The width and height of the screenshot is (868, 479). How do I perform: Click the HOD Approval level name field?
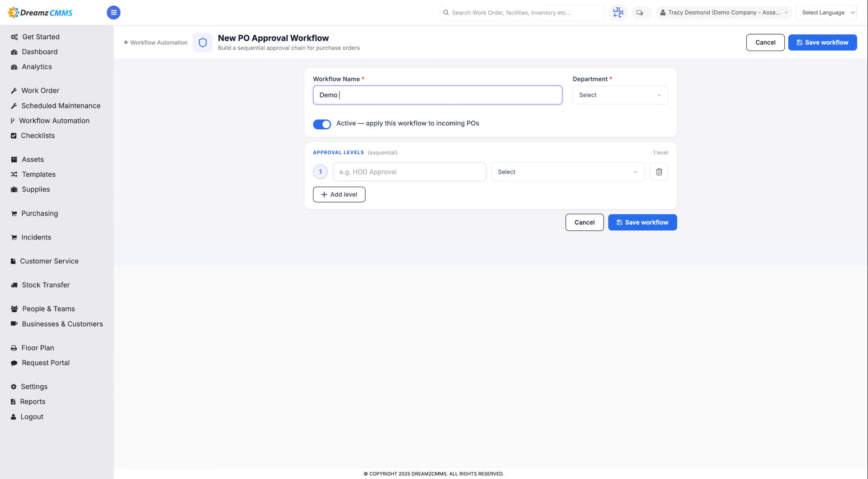tap(409, 172)
